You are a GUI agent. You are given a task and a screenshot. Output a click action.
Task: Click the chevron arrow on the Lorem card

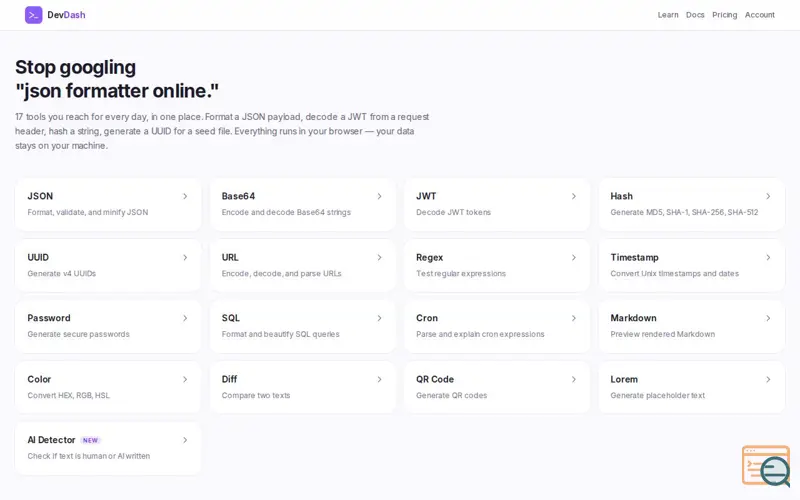(x=768, y=380)
